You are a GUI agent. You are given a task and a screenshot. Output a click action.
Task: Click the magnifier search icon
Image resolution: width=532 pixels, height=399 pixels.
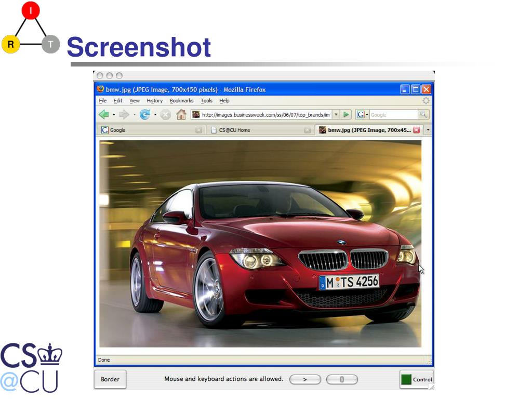click(x=423, y=115)
